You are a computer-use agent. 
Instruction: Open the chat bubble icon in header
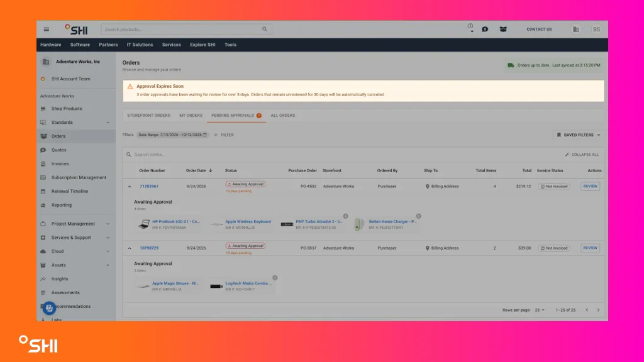tap(485, 29)
